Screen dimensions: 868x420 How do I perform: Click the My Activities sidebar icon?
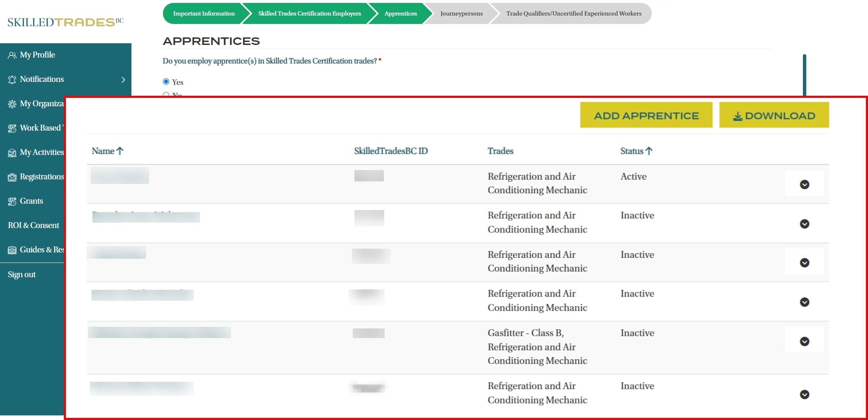pos(12,153)
